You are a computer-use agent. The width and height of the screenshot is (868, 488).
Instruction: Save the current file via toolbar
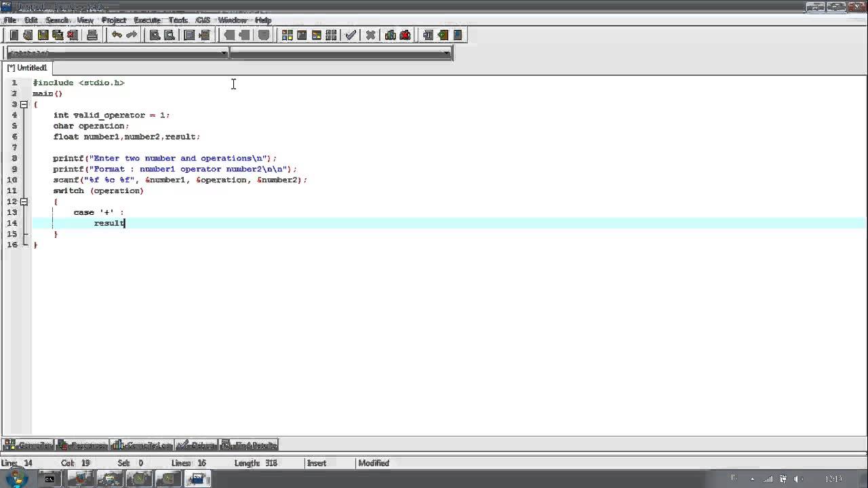click(43, 35)
